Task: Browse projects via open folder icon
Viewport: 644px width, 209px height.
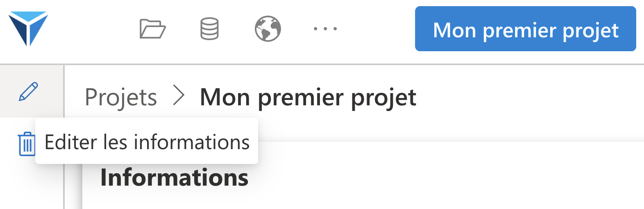Action: click(x=152, y=29)
